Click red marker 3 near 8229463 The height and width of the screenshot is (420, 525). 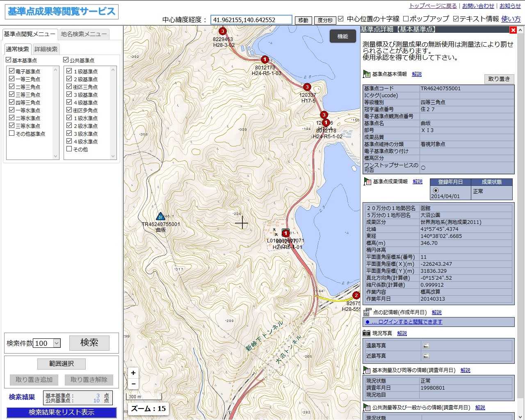[x=222, y=31]
